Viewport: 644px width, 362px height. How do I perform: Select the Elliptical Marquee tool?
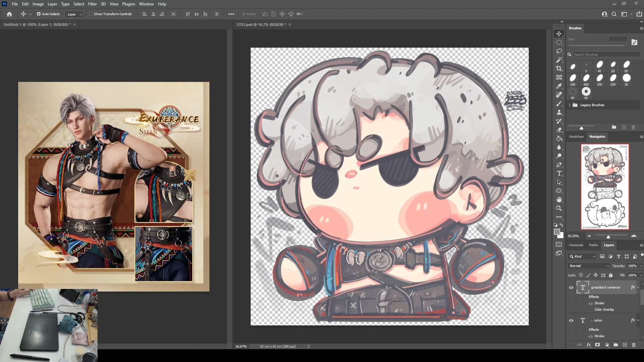559,43
